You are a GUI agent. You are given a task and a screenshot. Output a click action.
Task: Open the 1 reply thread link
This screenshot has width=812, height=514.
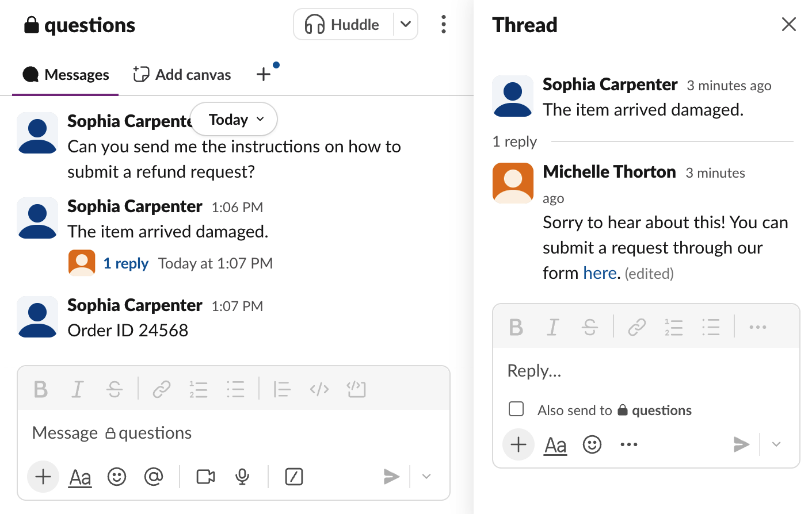[x=125, y=263]
